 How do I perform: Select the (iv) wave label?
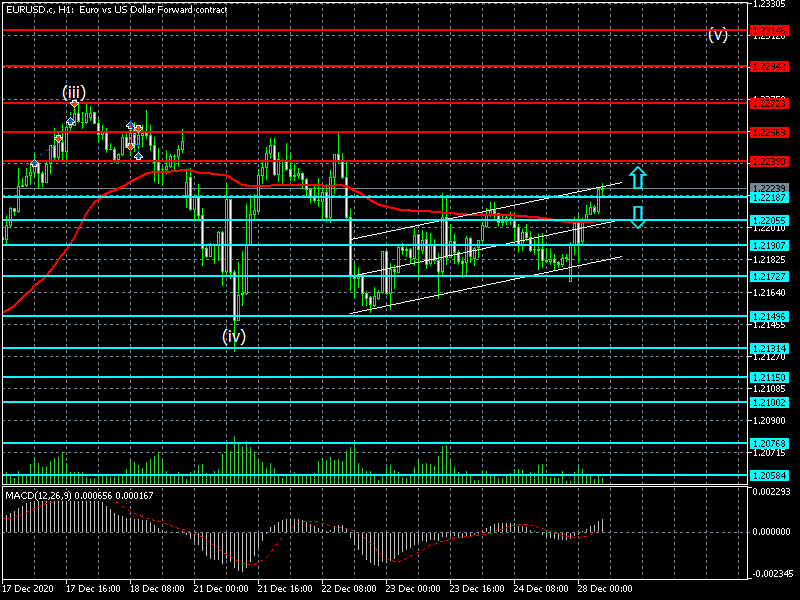[x=234, y=336]
